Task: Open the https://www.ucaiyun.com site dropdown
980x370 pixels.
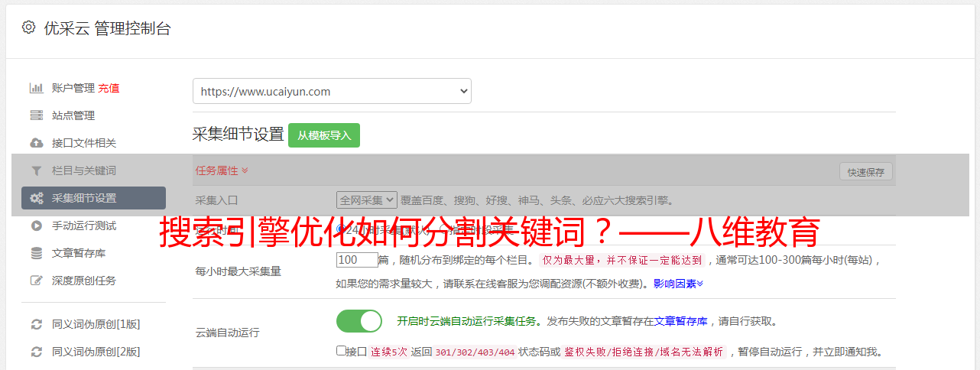Action: coord(332,91)
